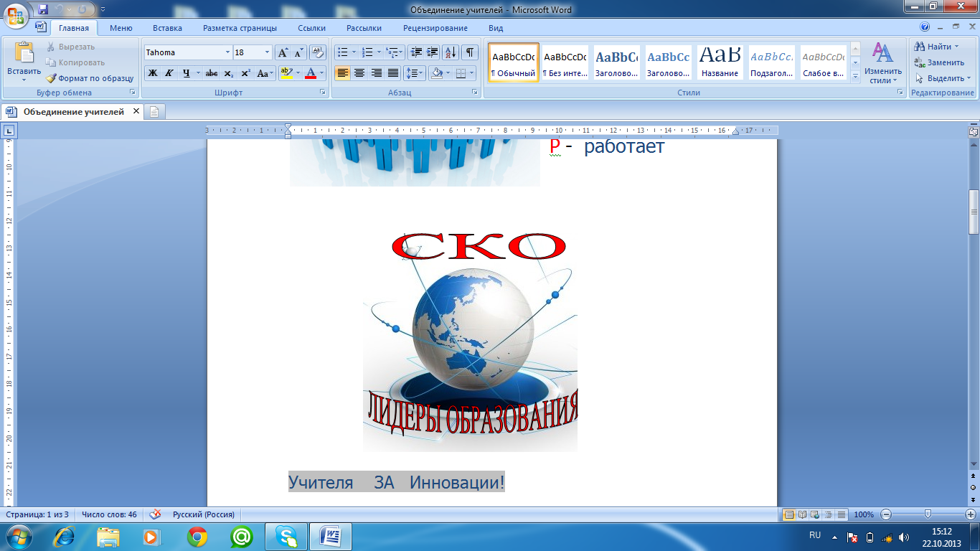Click the Increase Indent icon
980x551 pixels.
[x=432, y=52]
